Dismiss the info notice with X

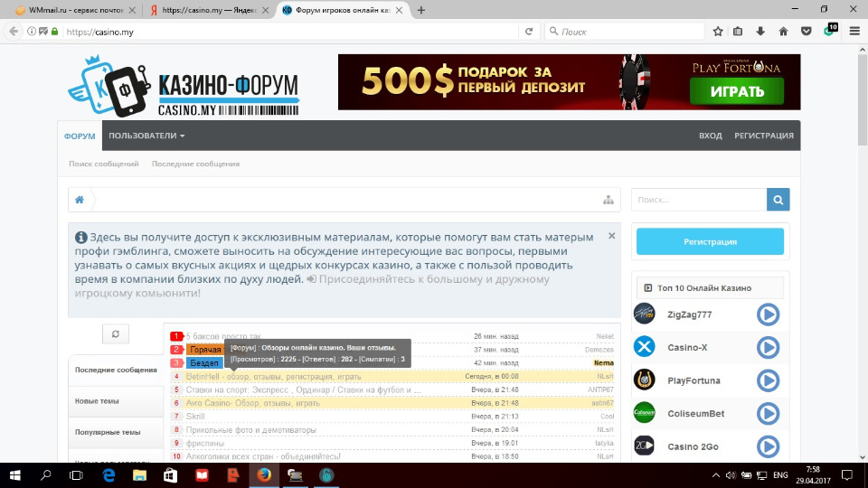tap(612, 236)
